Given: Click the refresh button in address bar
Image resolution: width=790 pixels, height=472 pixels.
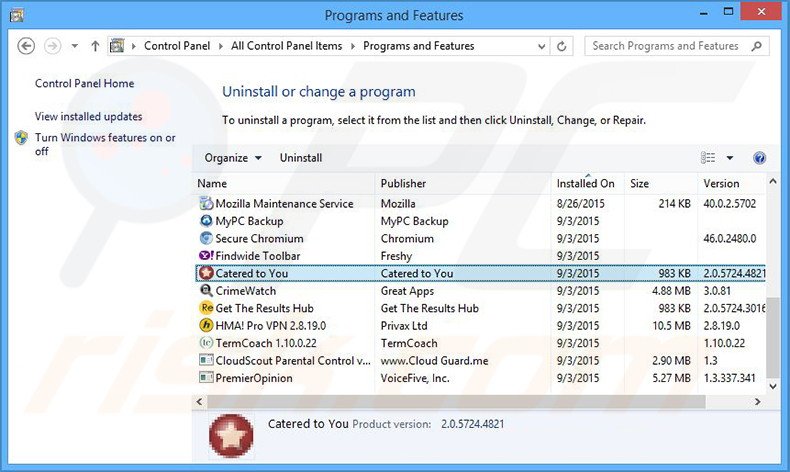Looking at the screenshot, I should [x=563, y=46].
